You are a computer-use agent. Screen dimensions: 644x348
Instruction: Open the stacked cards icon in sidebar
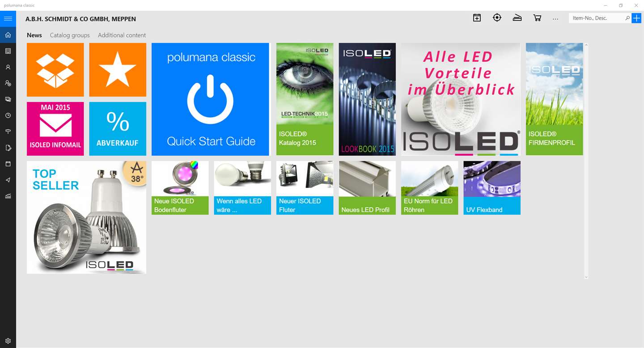coord(8,99)
